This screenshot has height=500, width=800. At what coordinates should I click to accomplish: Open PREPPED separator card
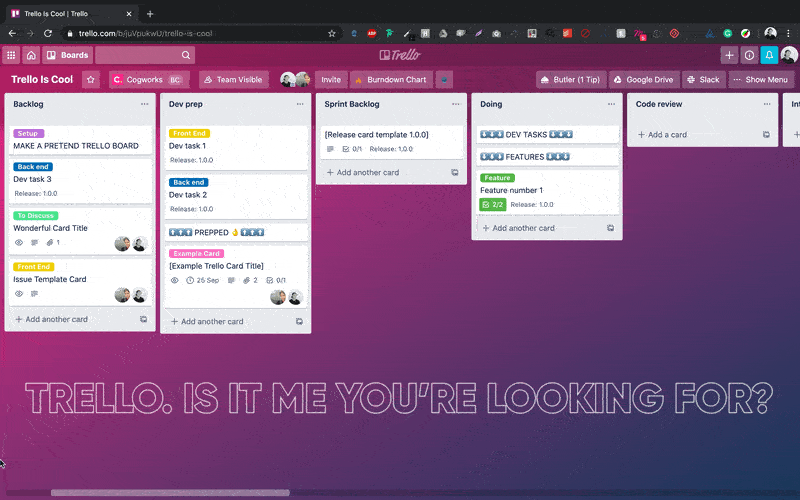(236, 233)
